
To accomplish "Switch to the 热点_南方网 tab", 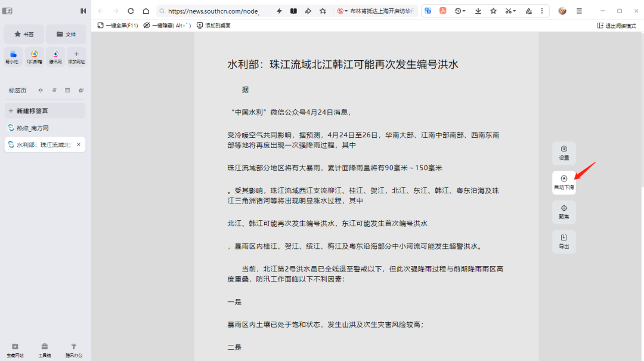I will point(45,128).
